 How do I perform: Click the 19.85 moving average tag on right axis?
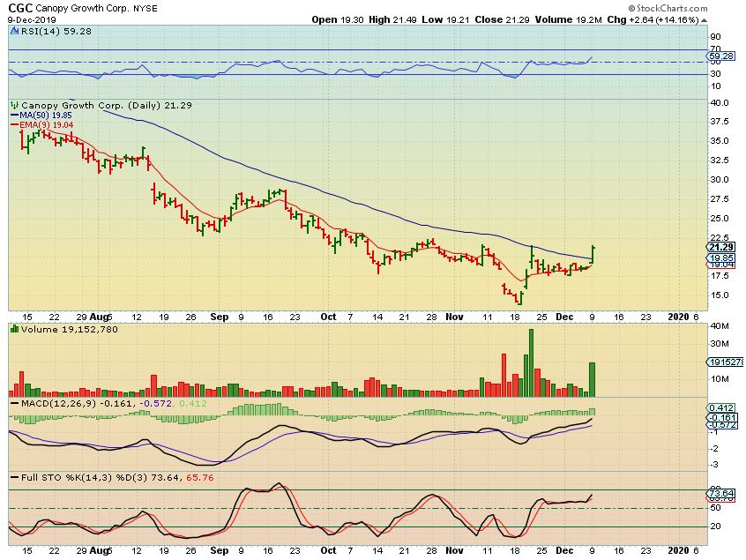[722, 258]
